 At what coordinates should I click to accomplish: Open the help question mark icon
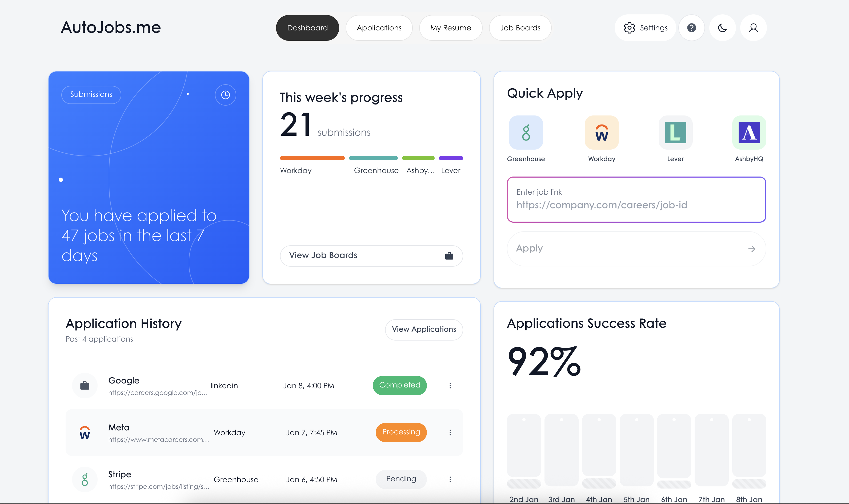691,28
